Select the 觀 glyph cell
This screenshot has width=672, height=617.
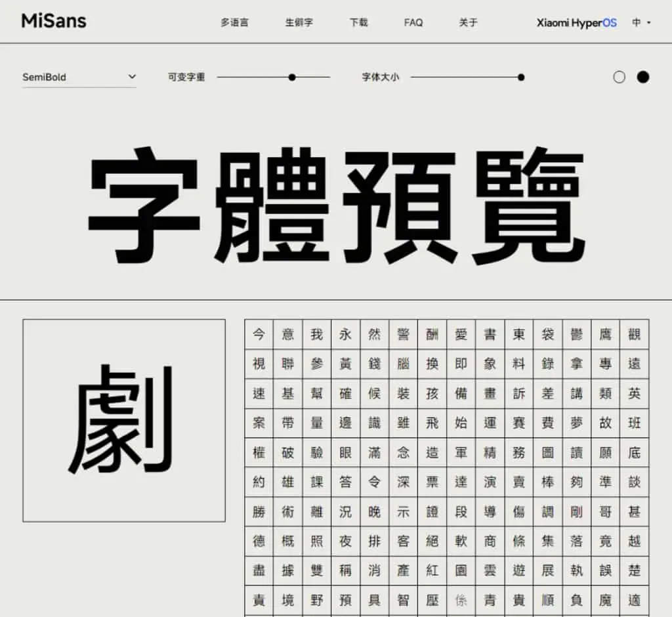click(x=635, y=334)
